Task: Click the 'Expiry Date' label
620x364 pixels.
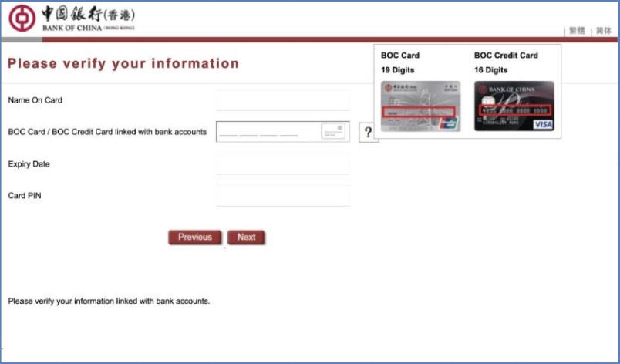Action: point(29,164)
